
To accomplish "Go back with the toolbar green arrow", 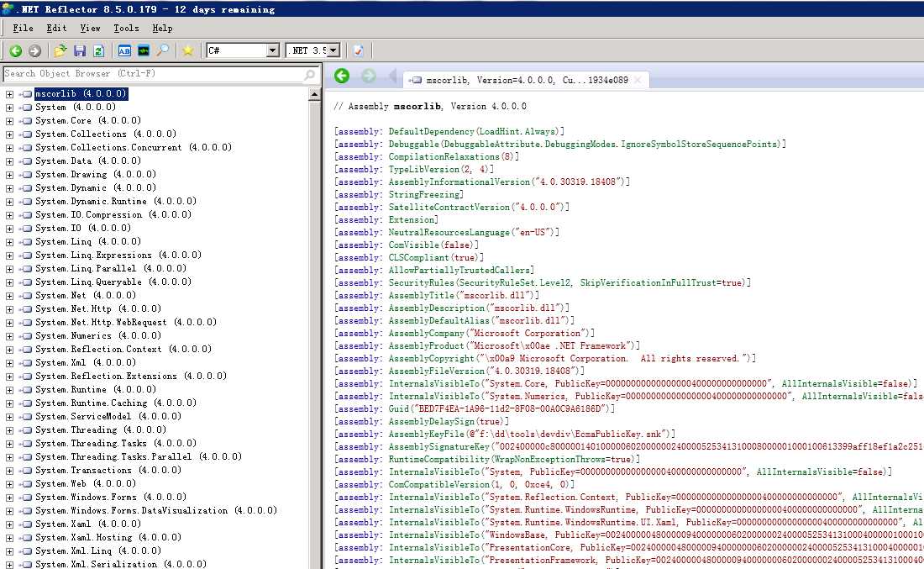I will (x=16, y=50).
